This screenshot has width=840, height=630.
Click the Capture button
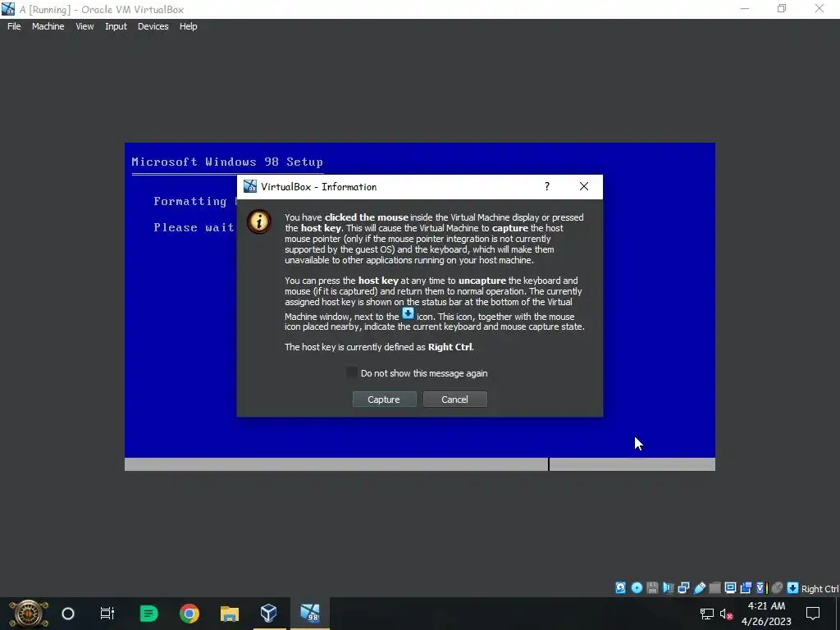point(384,399)
